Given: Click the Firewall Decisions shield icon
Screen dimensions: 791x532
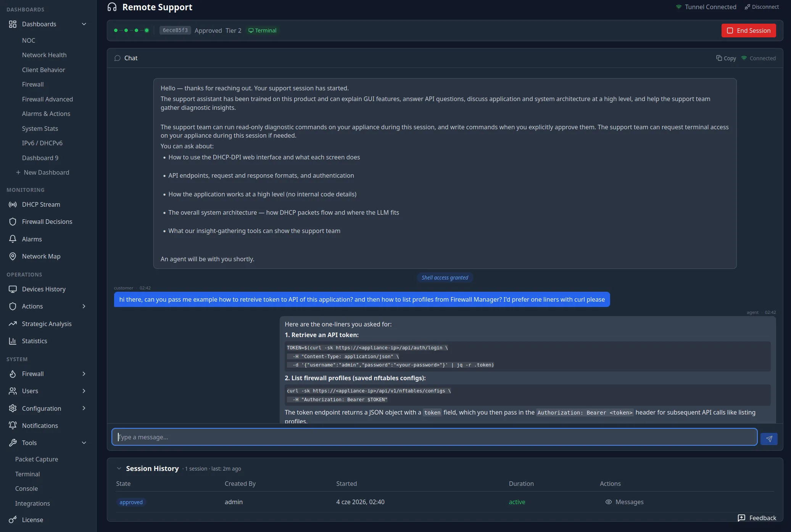Looking at the screenshot, I should click(x=13, y=222).
